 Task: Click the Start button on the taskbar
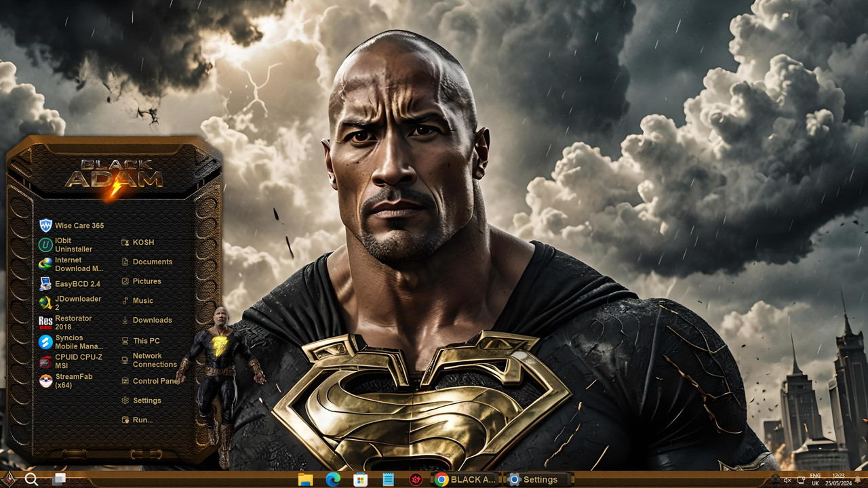tap(9, 479)
